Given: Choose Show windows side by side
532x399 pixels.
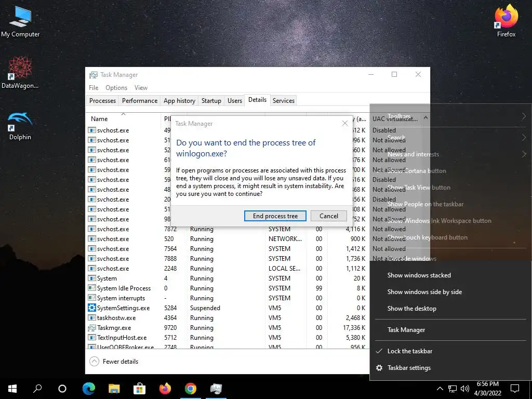Looking at the screenshot, I should pos(451,292).
